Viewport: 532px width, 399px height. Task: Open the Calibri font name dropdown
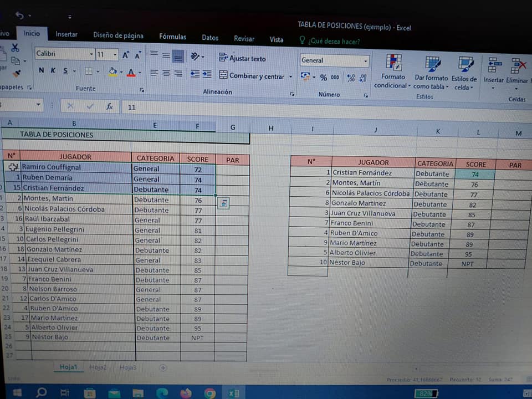point(91,55)
